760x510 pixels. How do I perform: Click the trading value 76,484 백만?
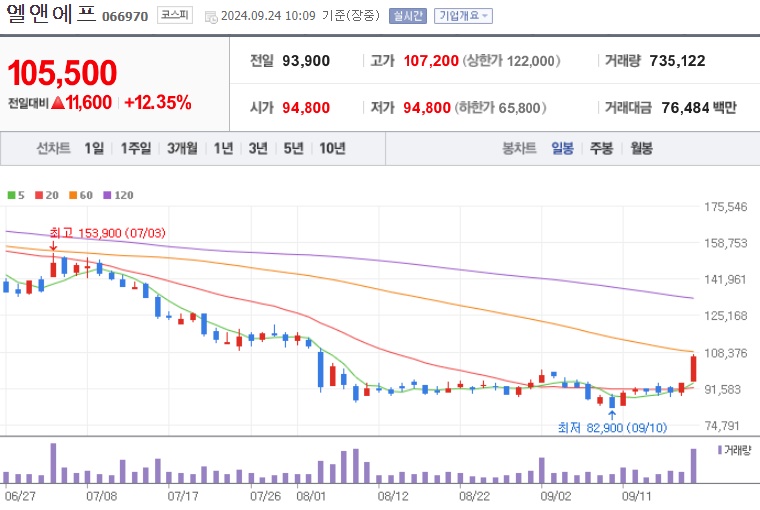tap(699, 108)
